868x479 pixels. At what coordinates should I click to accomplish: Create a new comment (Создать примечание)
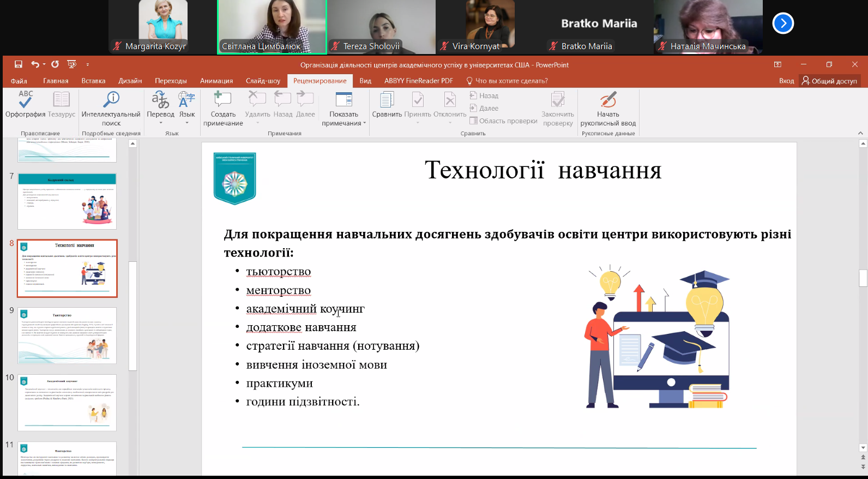point(223,100)
